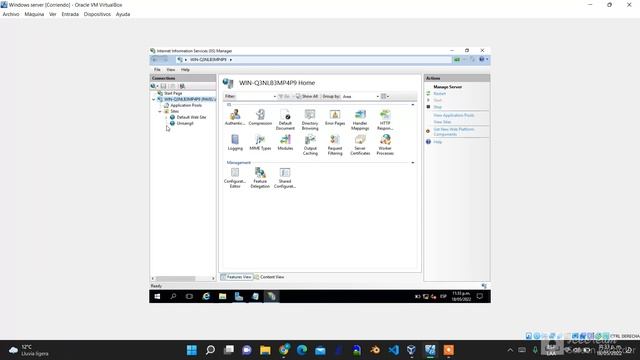The width and height of the screenshot is (640, 360).
Task: Select Application Pools in Connections tree
Action: [186, 105]
